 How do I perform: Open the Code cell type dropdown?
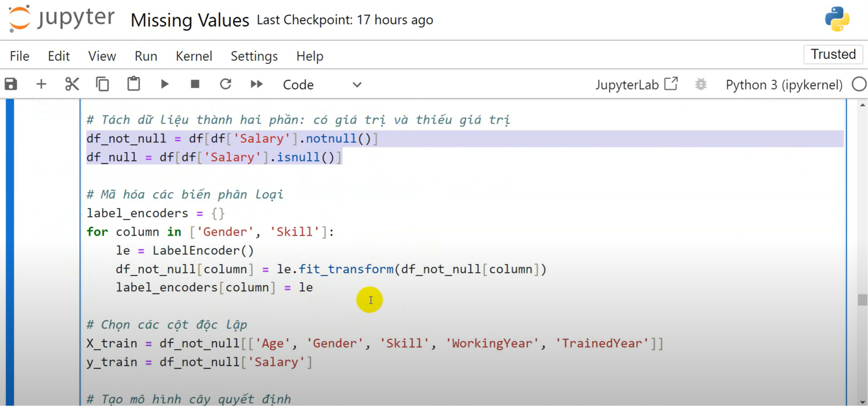tap(322, 85)
